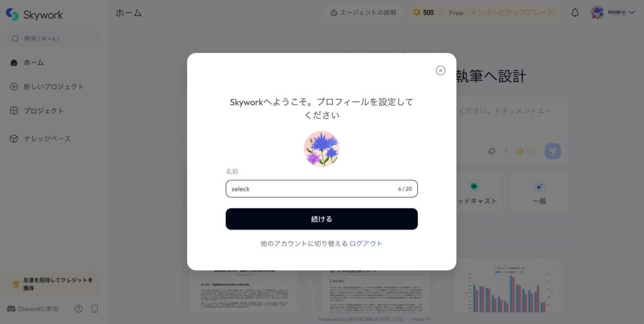
Task: Click the ログアウト link
Action: 366,244
